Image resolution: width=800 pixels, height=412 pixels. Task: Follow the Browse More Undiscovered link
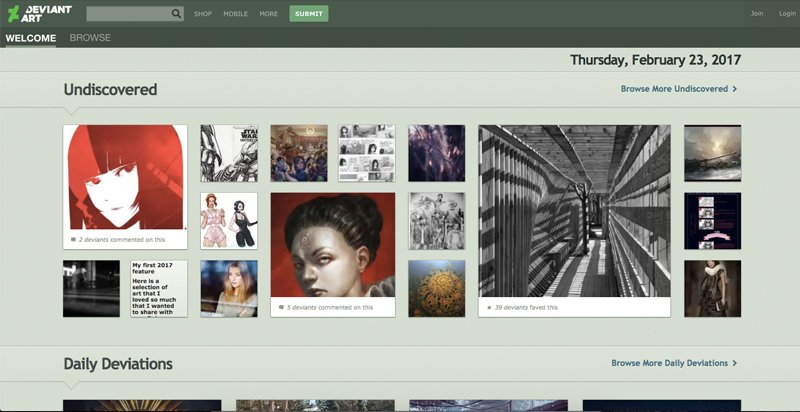[674, 89]
